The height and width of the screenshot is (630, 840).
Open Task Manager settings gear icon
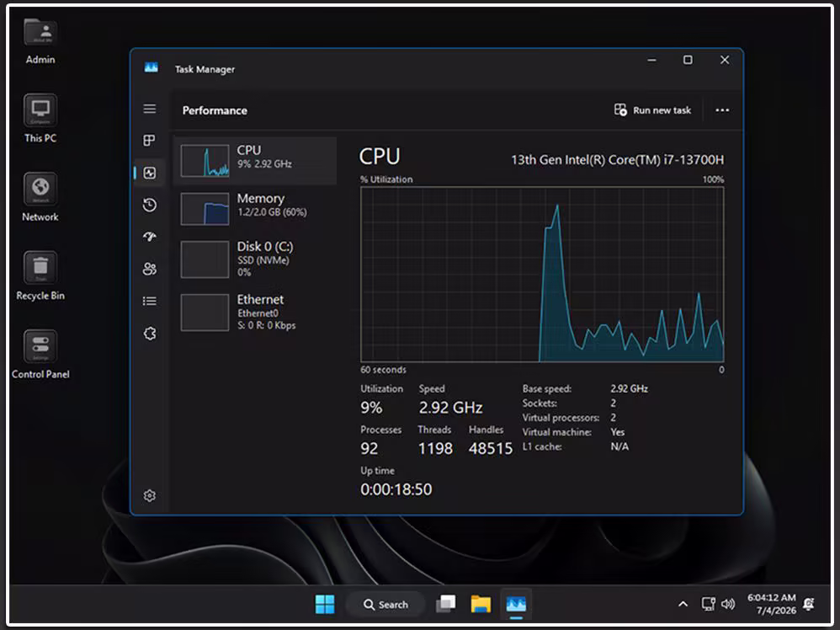coord(150,495)
